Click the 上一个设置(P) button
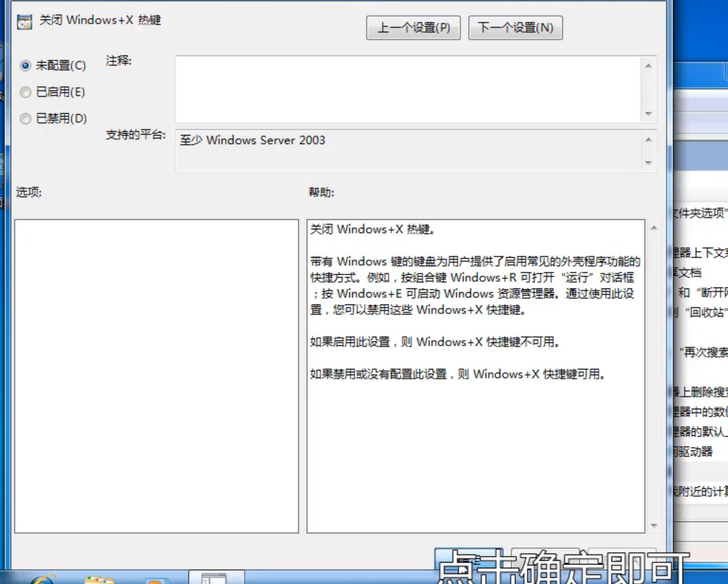The image size is (728, 584). (x=413, y=28)
